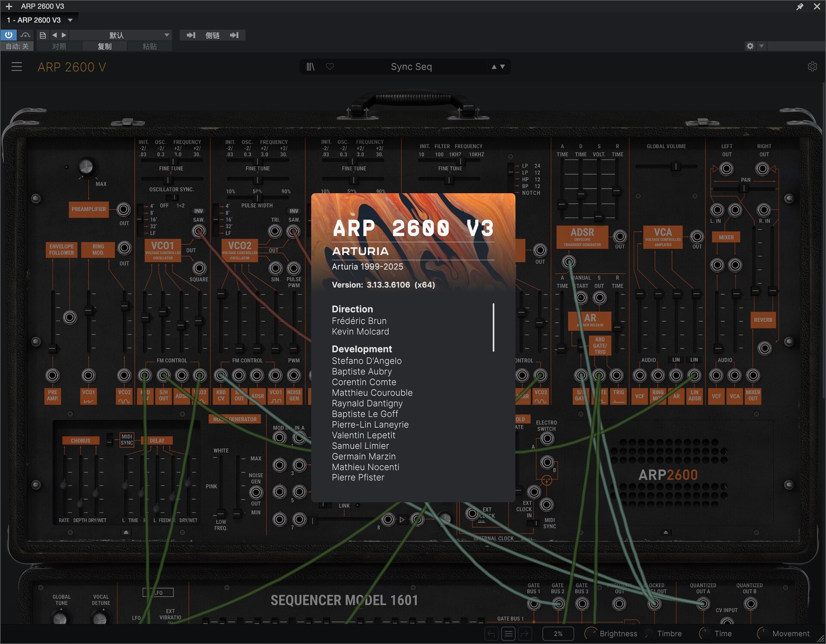Click the QUANTIZED OUT B jack
Image resolution: width=826 pixels, height=644 pixels.
click(x=751, y=604)
